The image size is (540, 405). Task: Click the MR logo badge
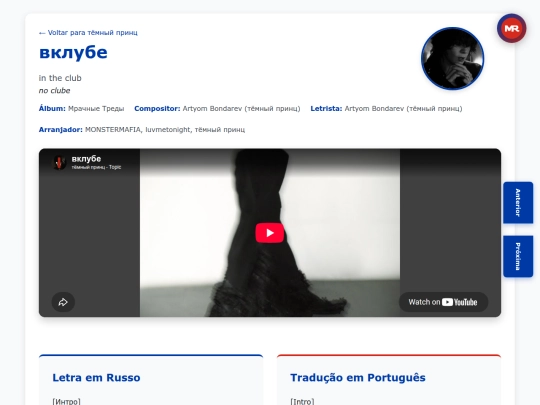click(511, 28)
